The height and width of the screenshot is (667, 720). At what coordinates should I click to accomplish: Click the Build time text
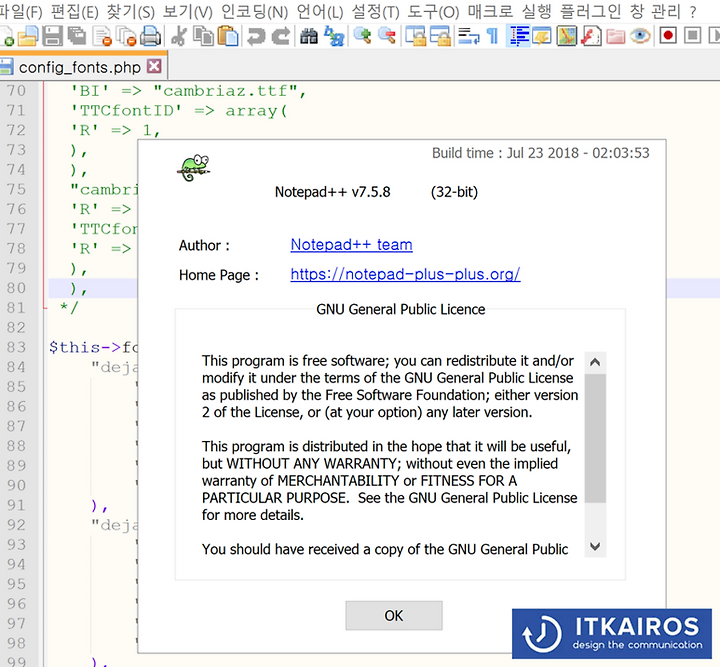point(540,153)
